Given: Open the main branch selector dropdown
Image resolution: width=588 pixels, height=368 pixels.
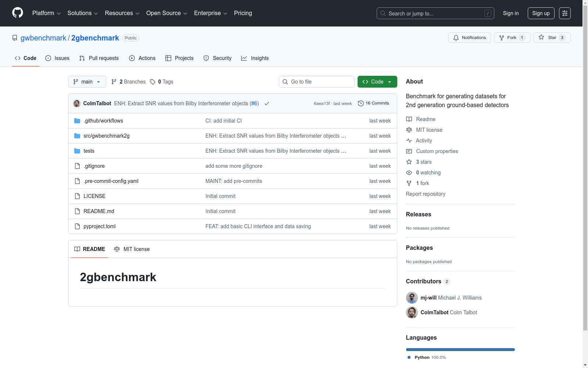Looking at the screenshot, I should 87,82.
